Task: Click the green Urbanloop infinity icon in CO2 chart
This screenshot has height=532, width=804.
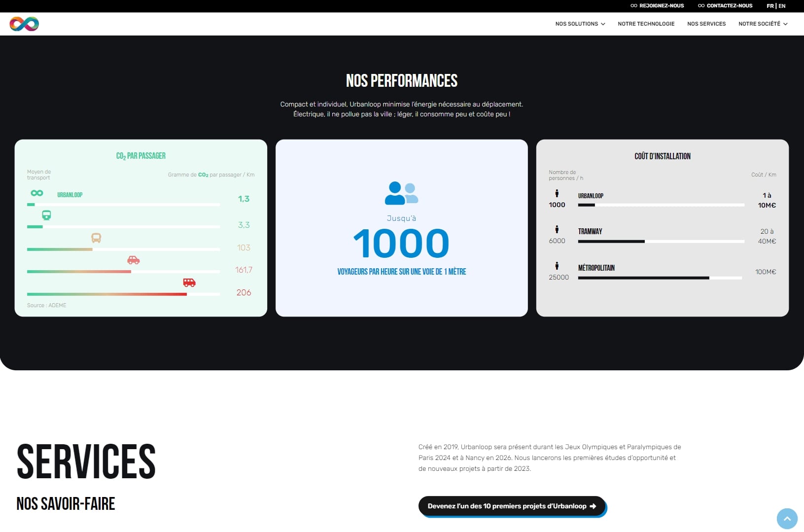Action: [37, 193]
